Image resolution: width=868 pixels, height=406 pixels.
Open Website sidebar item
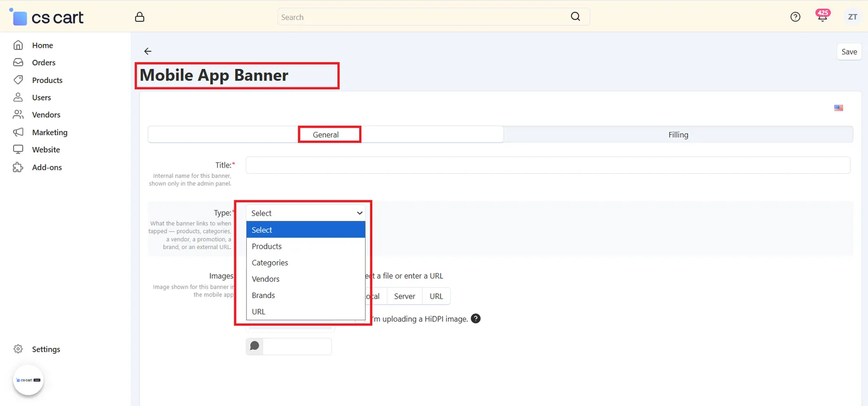click(x=46, y=149)
